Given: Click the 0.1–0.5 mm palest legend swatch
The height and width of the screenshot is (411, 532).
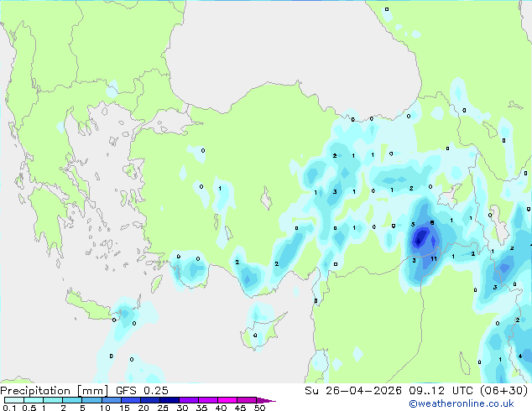Looking at the screenshot, I should (14, 400).
